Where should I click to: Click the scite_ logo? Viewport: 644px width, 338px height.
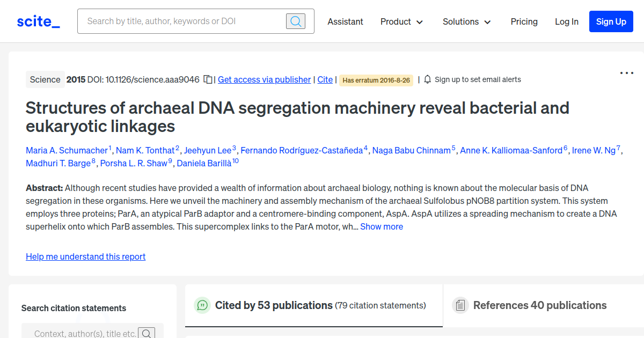(38, 21)
